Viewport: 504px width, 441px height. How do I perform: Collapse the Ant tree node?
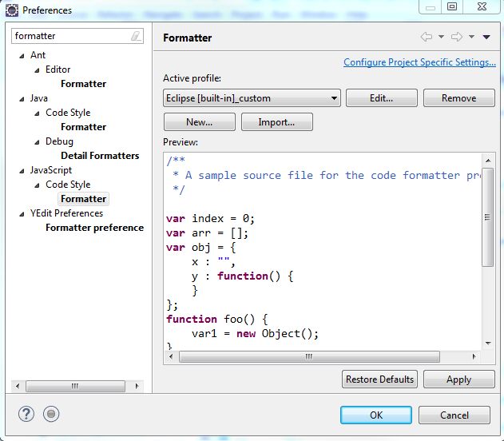[22, 56]
